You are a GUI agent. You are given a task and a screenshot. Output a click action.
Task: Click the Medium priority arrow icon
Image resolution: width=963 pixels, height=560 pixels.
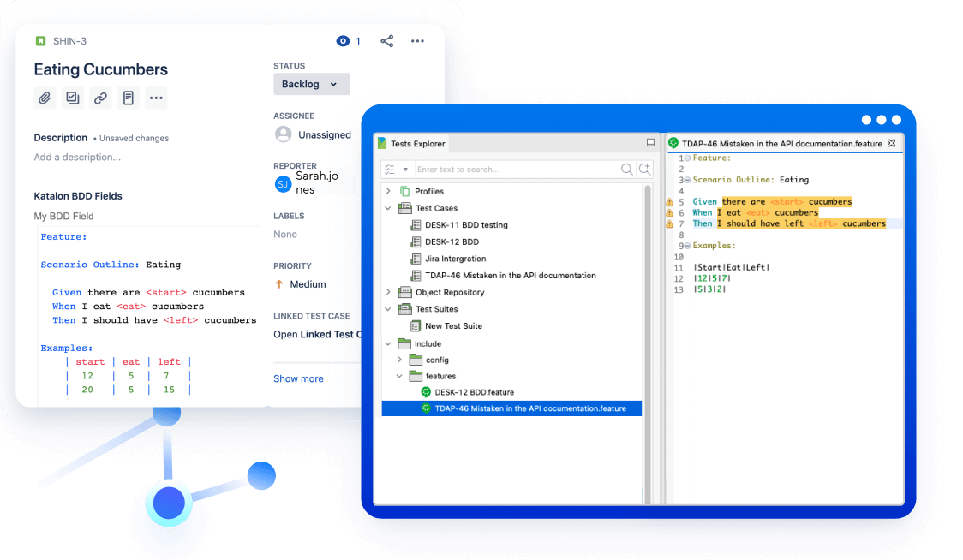point(279,284)
